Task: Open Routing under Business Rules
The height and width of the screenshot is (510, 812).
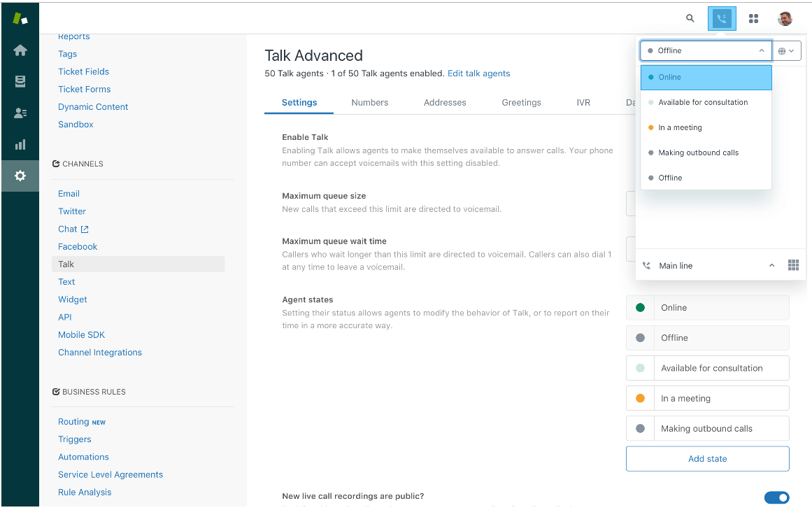Action: 73,421
